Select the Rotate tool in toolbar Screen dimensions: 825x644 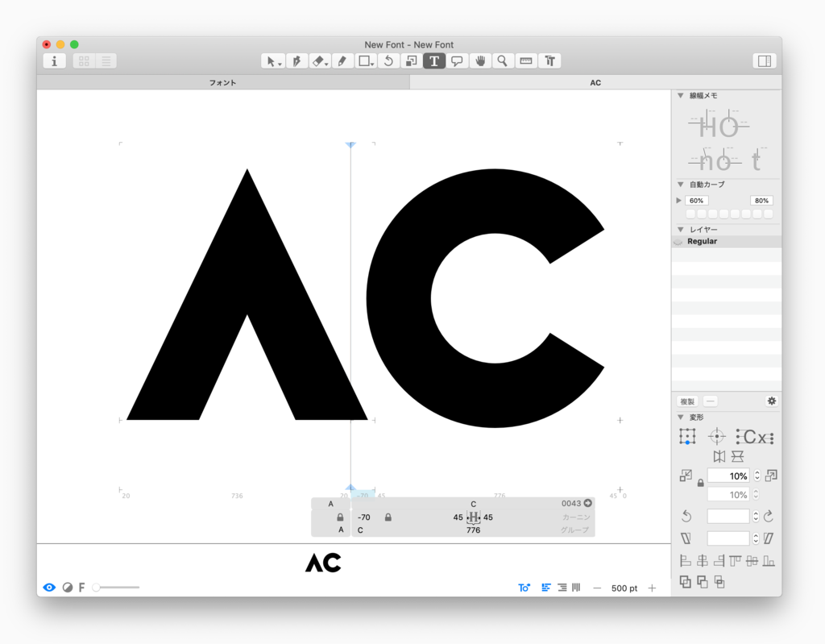pos(388,61)
